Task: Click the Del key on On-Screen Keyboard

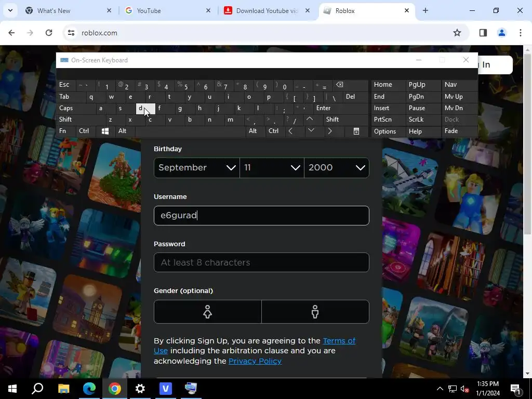Action: 355,97
